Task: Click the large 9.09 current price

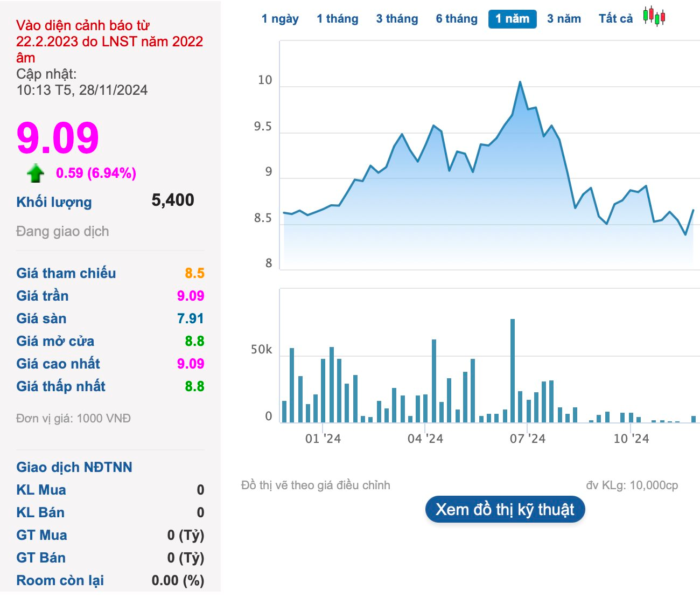Action: click(x=58, y=138)
